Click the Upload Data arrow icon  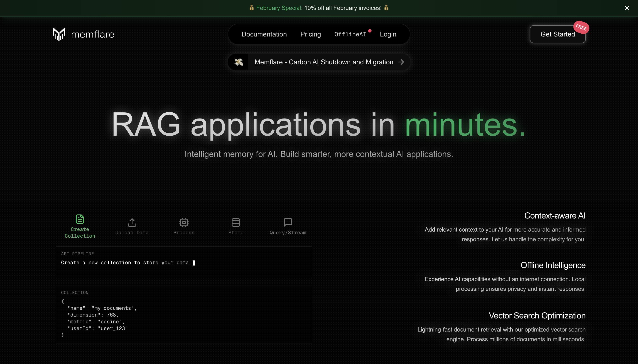tap(132, 222)
